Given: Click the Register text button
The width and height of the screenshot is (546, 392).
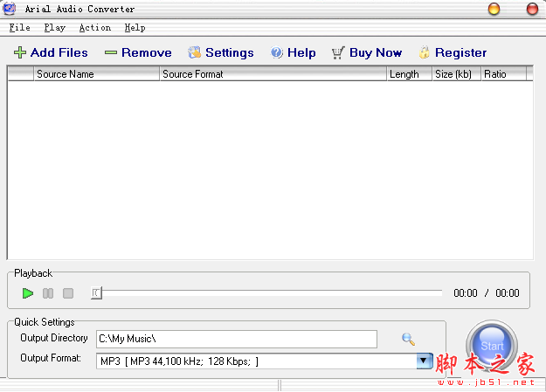Looking at the screenshot, I should click(461, 52).
